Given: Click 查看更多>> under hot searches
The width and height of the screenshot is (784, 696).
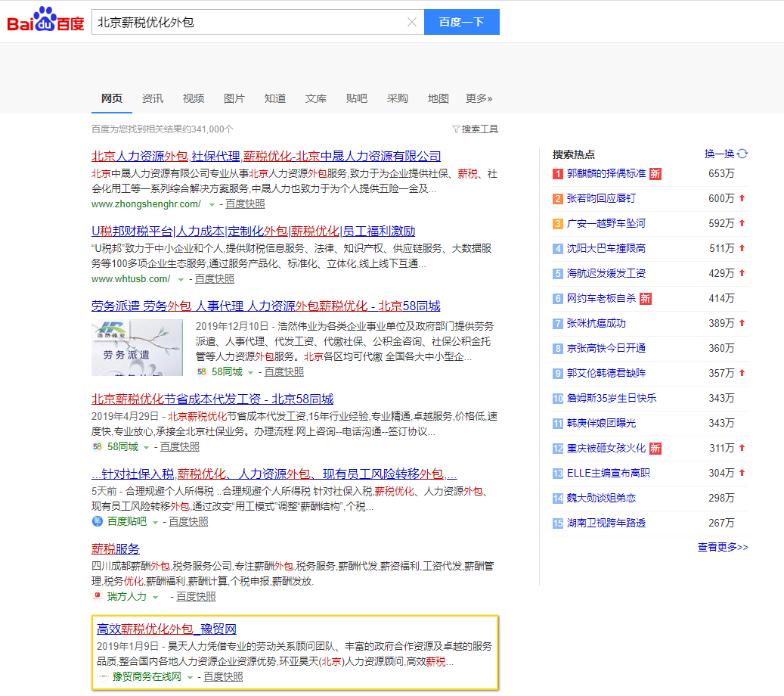Looking at the screenshot, I should 722,547.
